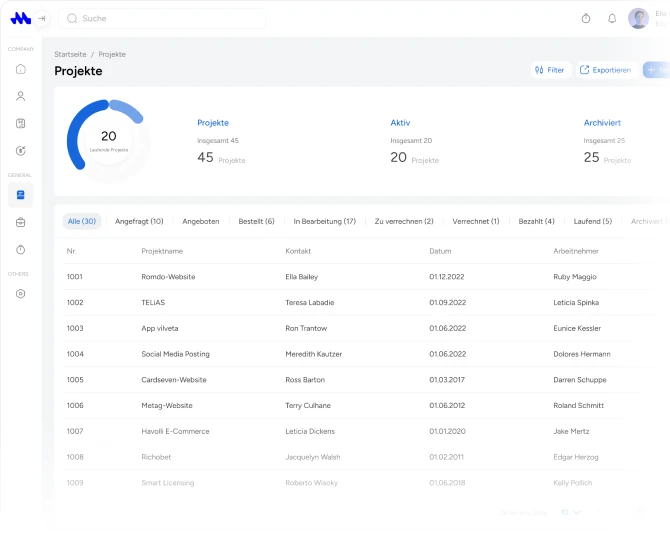
Task: Click the stopwatch icon in top bar
Action: click(586, 18)
